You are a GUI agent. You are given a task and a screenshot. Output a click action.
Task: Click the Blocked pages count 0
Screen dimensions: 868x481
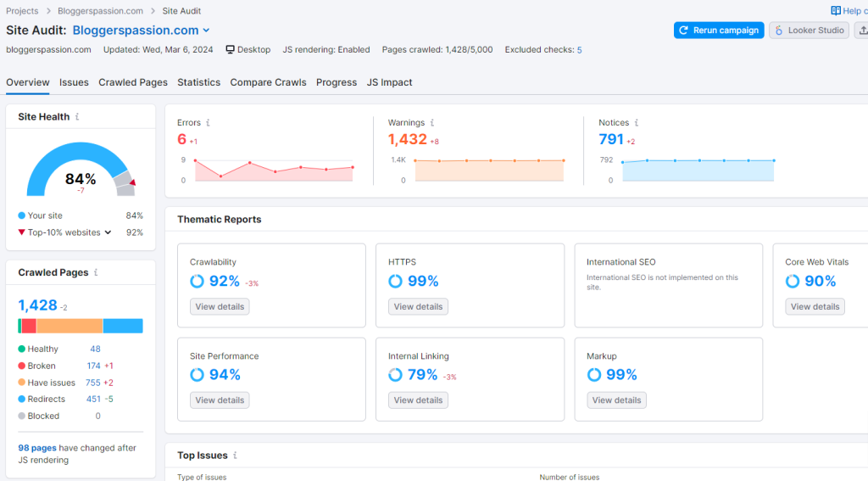98,416
